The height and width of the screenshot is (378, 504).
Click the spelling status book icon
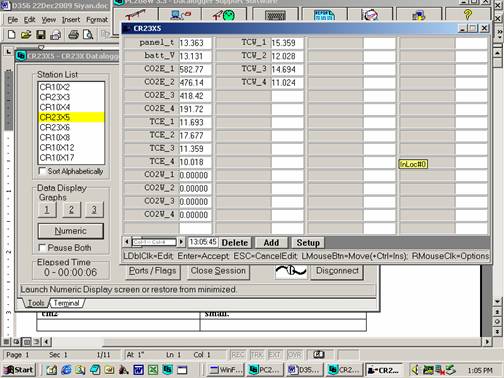click(319, 354)
